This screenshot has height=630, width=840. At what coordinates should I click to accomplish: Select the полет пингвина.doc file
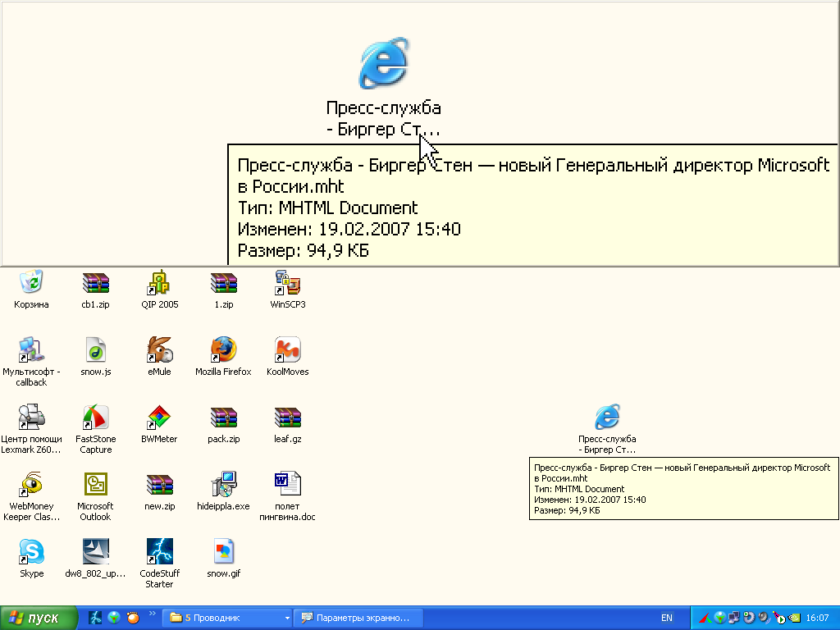click(x=287, y=485)
